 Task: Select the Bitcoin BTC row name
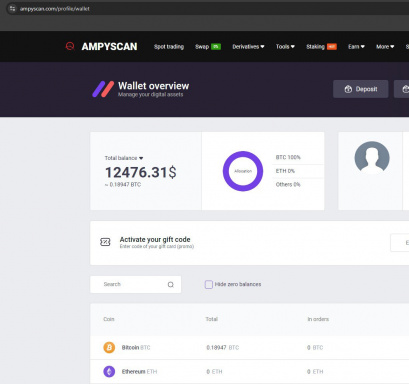coord(136,348)
